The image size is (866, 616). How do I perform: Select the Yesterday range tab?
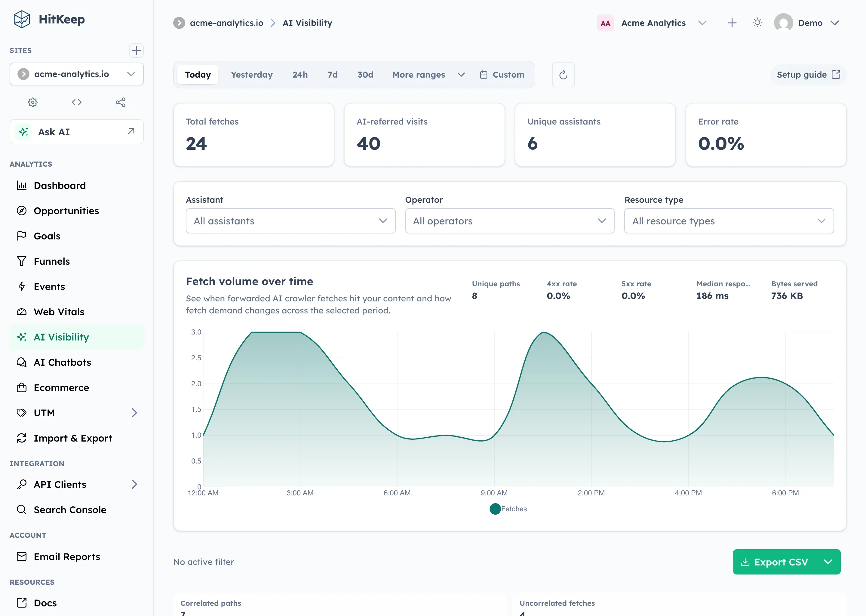(x=252, y=75)
